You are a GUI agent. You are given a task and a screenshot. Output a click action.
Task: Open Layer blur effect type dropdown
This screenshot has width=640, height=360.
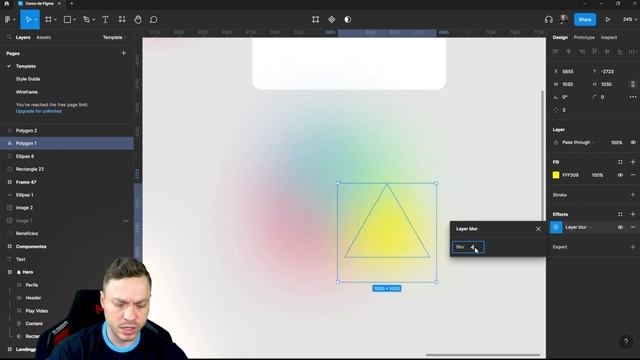tap(578, 227)
